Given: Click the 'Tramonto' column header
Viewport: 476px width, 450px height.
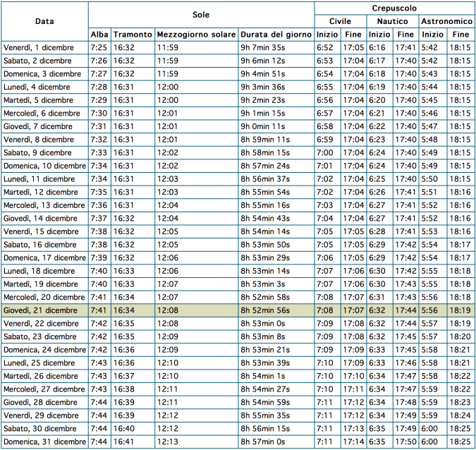Looking at the screenshot, I should (x=132, y=35).
